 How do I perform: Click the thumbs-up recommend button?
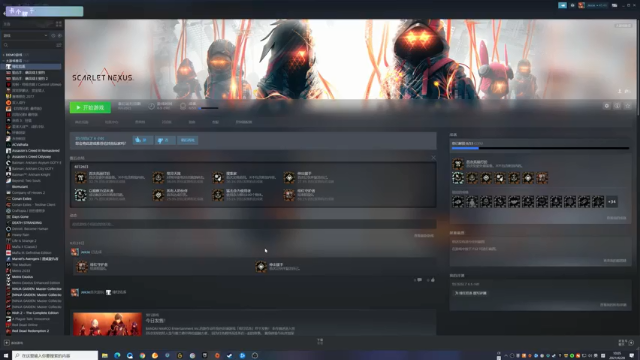click(x=142, y=140)
